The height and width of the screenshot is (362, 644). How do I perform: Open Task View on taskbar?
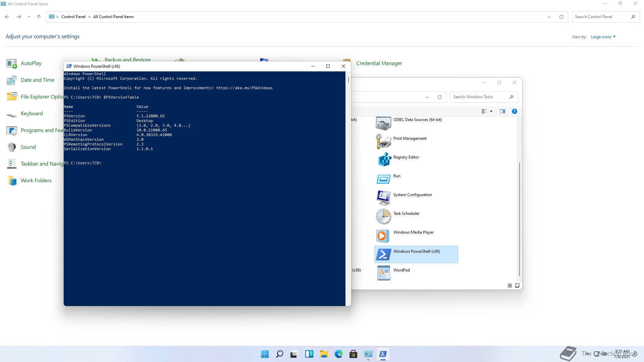click(x=294, y=354)
